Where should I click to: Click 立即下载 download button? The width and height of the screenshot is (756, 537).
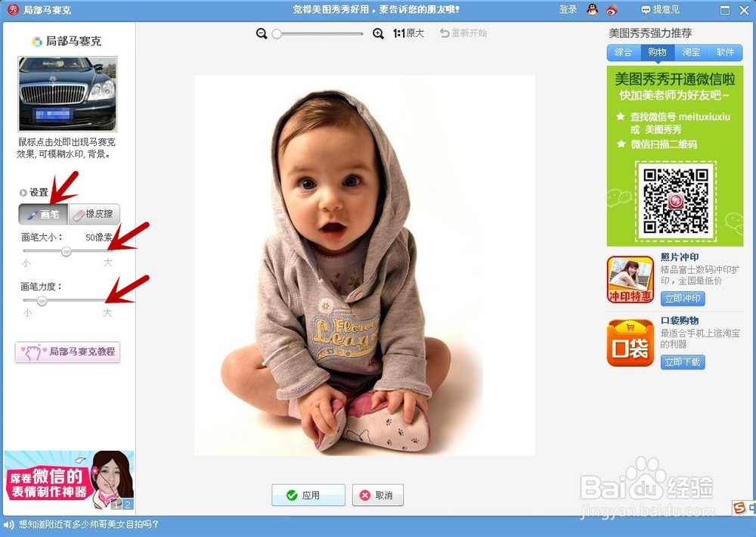coord(682,362)
